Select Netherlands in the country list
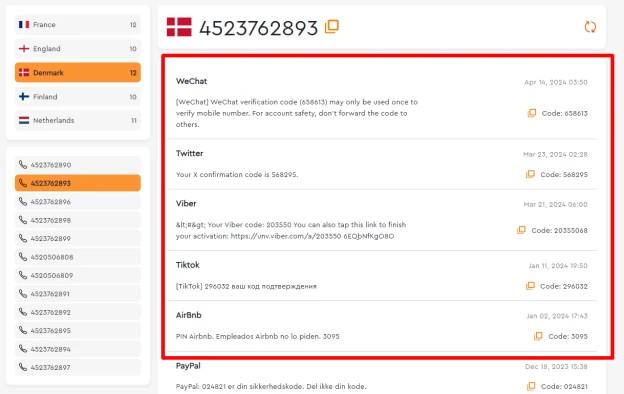Screen dimensions: 624x394 (x=78, y=120)
